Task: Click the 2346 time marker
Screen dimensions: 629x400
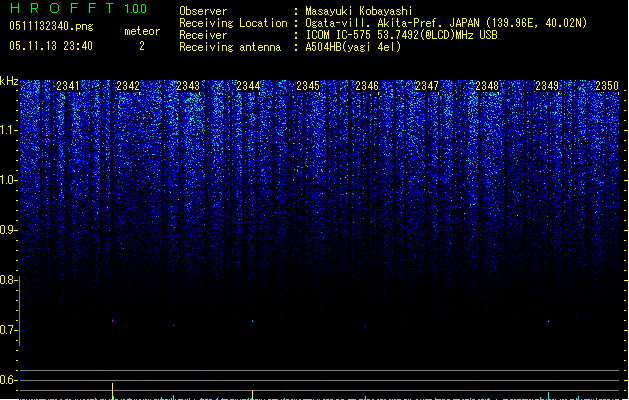Action: pyautogui.click(x=367, y=85)
